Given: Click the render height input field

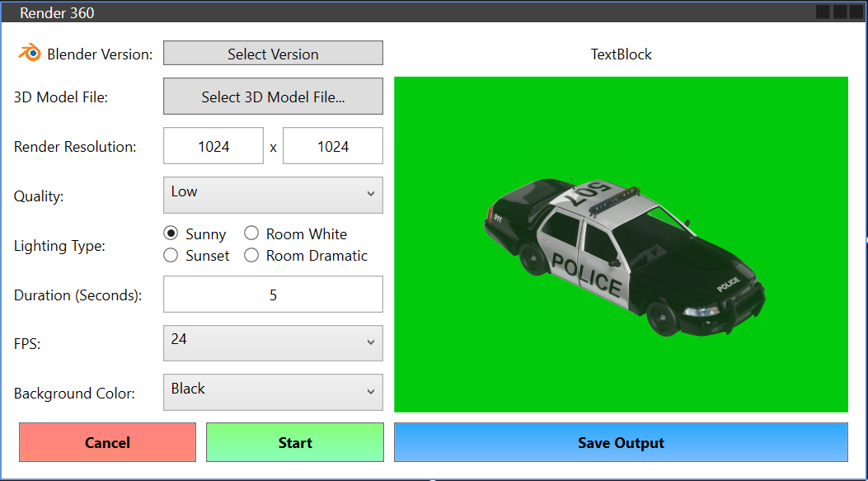Looking at the screenshot, I should [x=332, y=145].
